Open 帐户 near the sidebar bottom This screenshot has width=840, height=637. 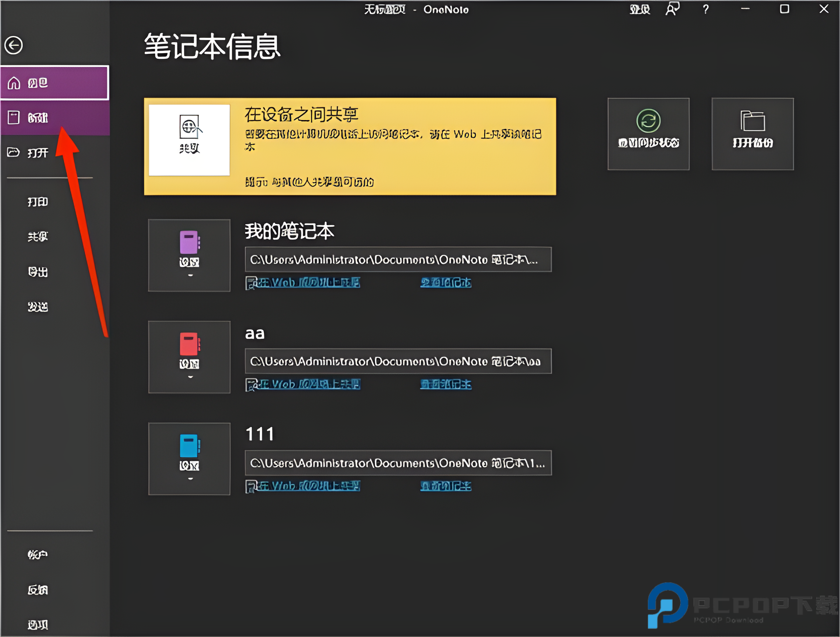37,554
